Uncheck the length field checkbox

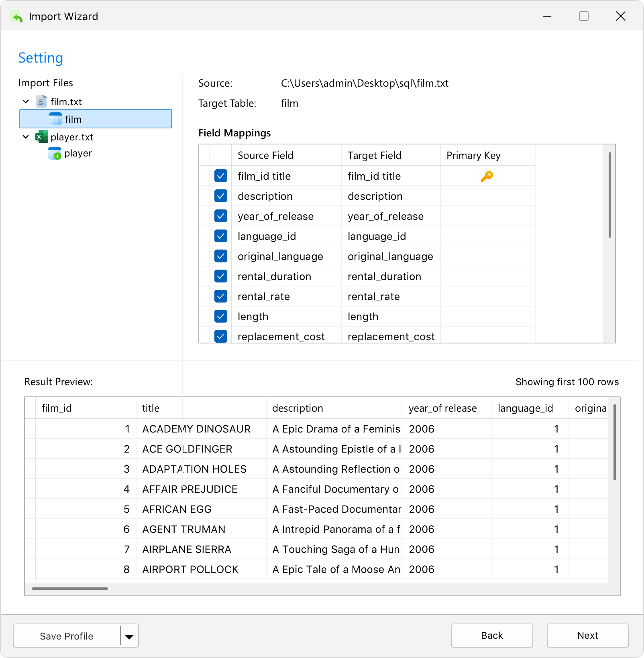pos(221,316)
